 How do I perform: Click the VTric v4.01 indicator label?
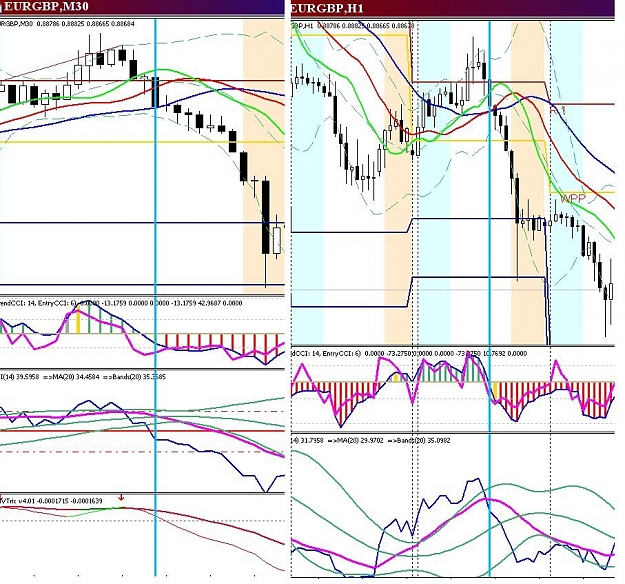click(x=51, y=501)
